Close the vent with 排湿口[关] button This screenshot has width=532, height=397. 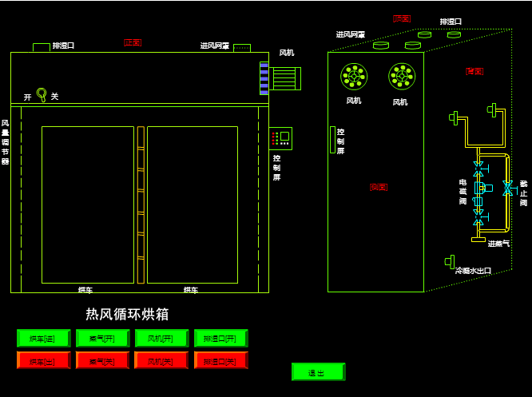tap(221, 360)
